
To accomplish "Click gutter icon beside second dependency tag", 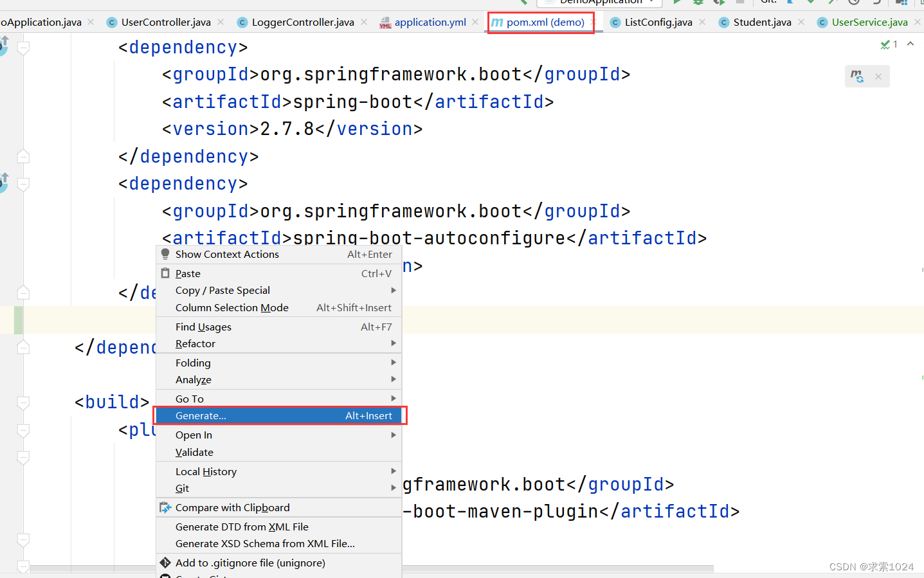I will (x=4, y=183).
